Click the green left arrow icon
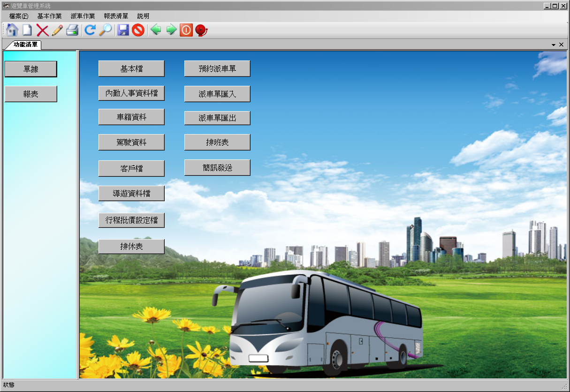 coord(156,30)
